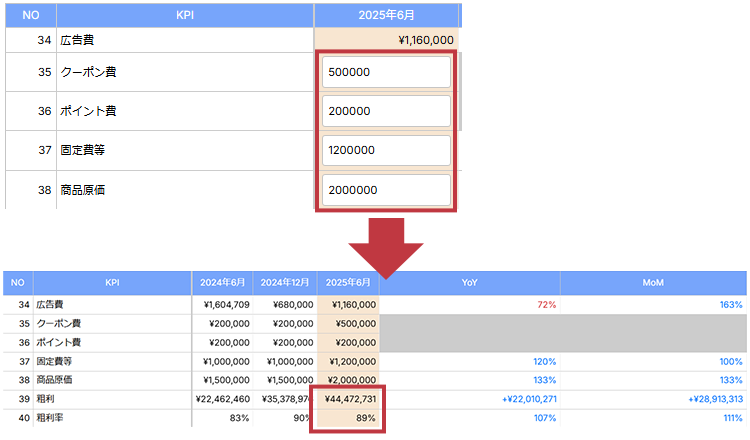Select the MoM column header
This screenshot has width=750, height=440.
click(x=653, y=283)
